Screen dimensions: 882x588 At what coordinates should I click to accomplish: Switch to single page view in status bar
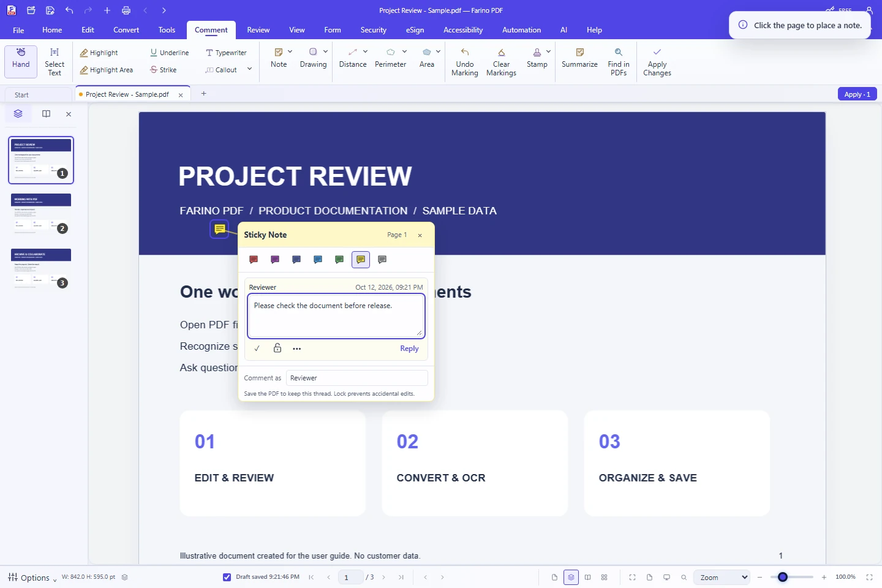(554, 577)
